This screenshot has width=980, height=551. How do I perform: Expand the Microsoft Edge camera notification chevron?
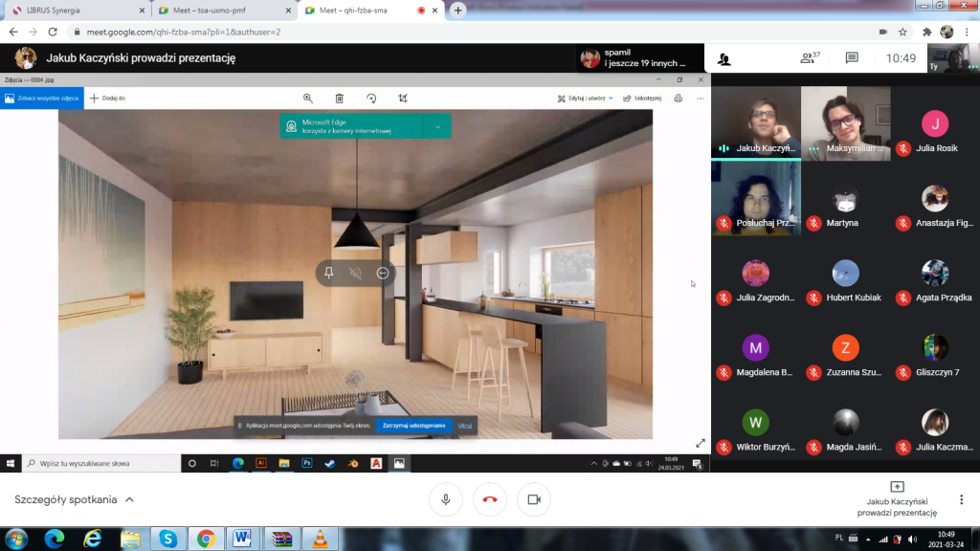(x=437, y=126)
